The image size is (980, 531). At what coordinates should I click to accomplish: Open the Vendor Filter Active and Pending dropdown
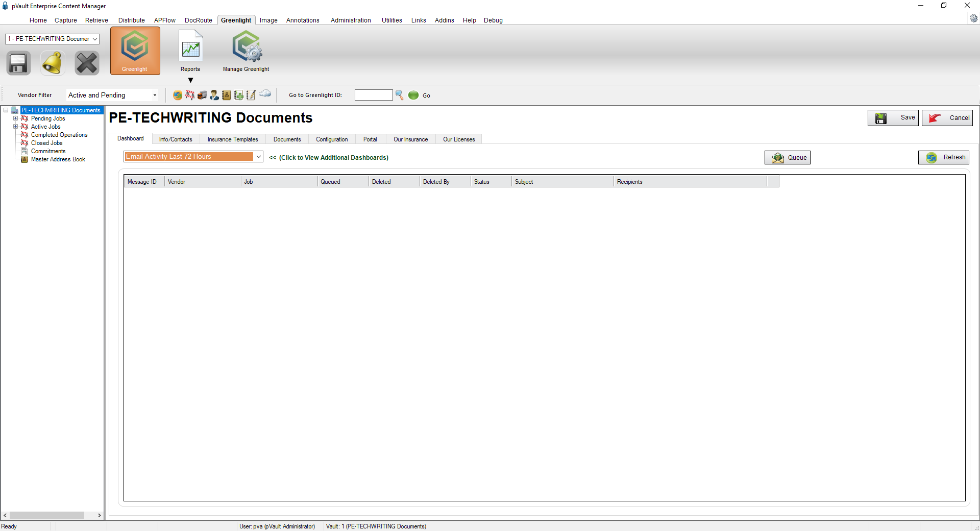[155, 95]
